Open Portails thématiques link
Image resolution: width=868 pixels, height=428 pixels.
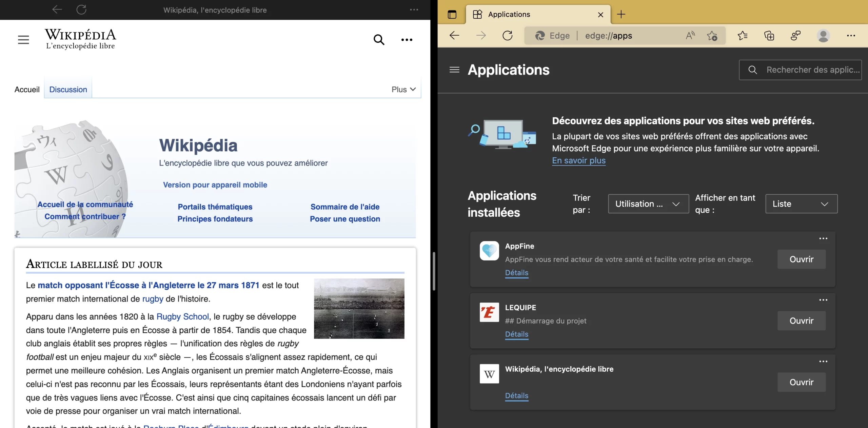coord(215,207)
